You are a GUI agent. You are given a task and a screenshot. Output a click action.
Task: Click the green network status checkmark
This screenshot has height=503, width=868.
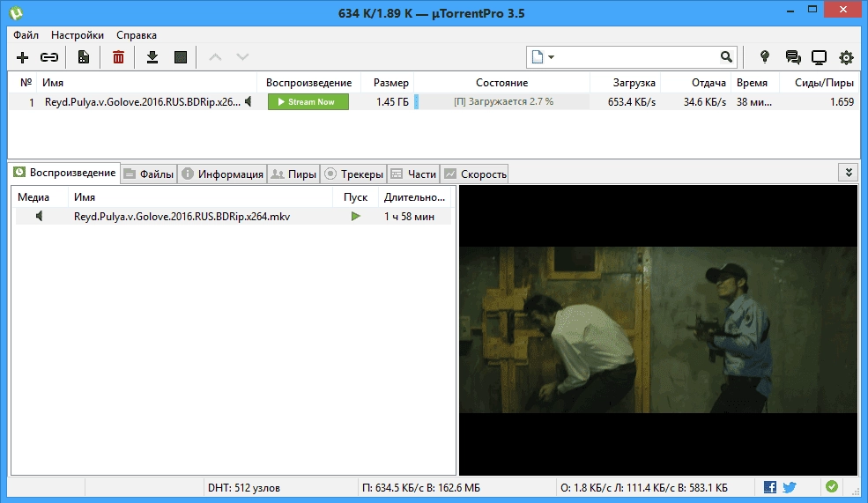[x=832, y=487]
